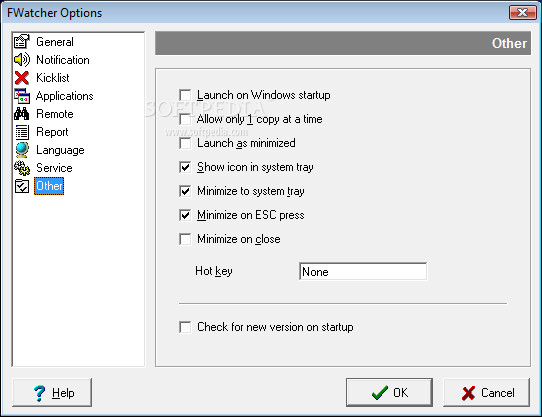The width and height of the screenshot is (542, 417).
Task: Click the Language globe icon
Action: click(22, 150)
